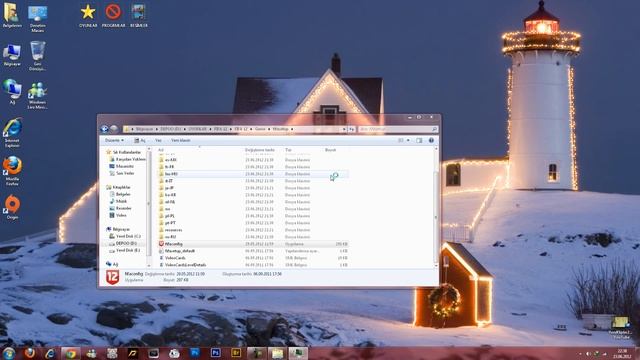Open the Windows Start orb

[8, 353]
